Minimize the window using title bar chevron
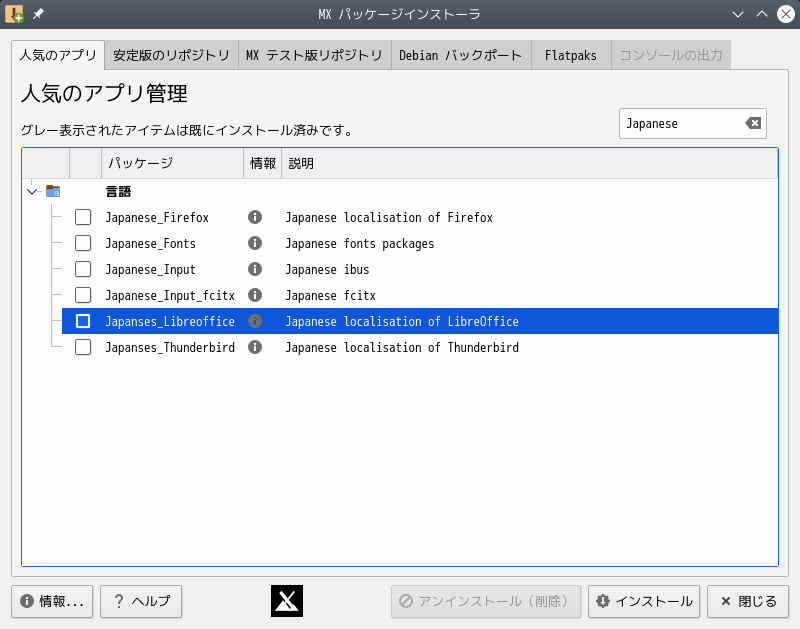 pyautogui.click(x=738, y=14)
